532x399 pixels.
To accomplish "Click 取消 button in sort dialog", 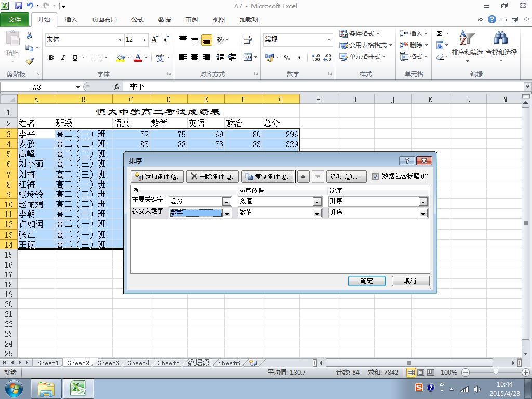I will pos(410,281).
